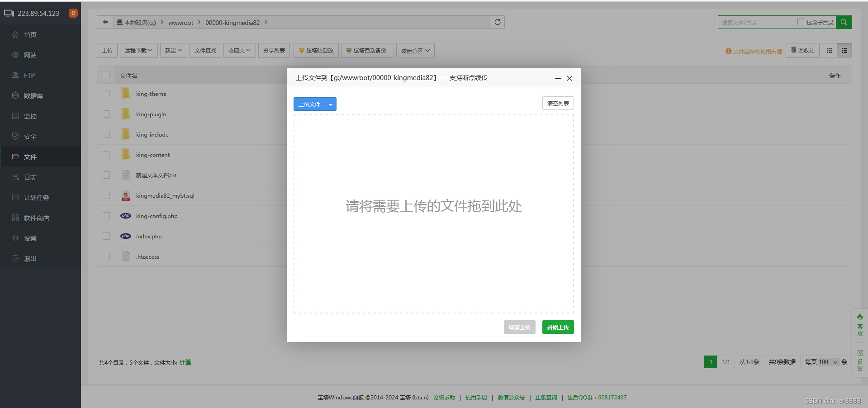
Task: Enable 包含子目录 include subdirectories checkbox
Action: [801, 22]
